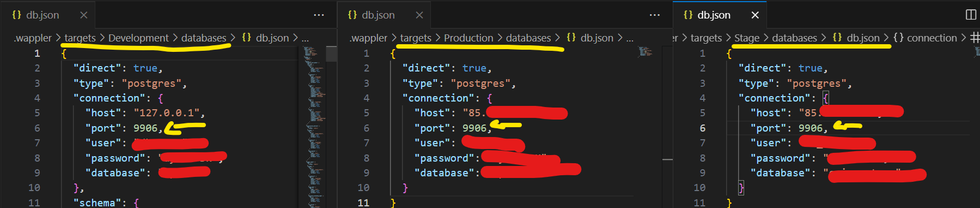Close the Development db.json tab
The height and width of the screenshot is (208, 980).
(x=84, y=15)
